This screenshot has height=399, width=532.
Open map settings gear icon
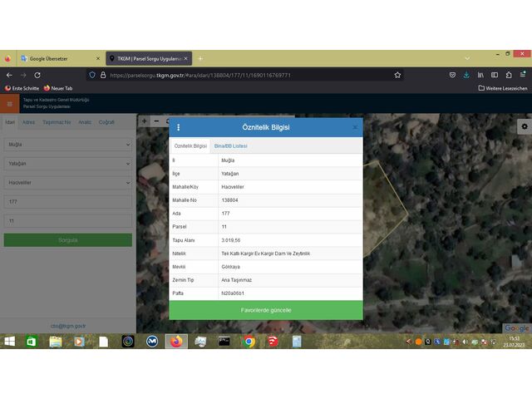524,126
